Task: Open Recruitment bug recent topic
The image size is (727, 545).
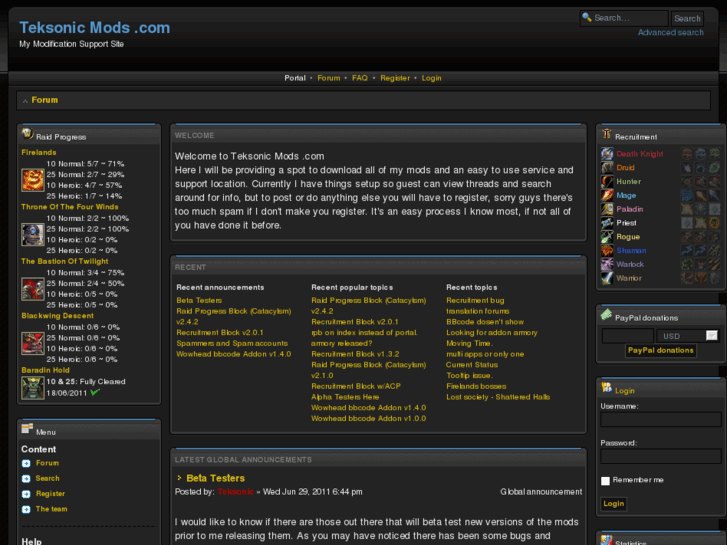Action: [x=475, y=301]
